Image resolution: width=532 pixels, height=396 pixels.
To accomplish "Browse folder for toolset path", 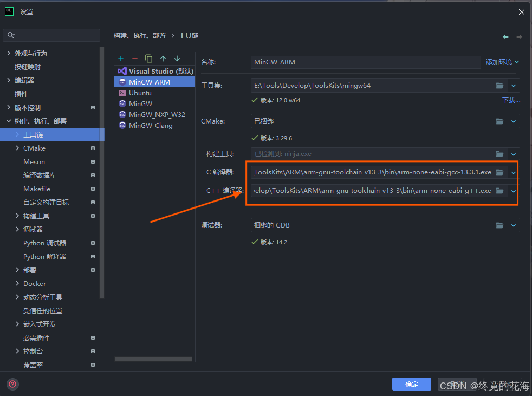I will [x=499, y=86].
